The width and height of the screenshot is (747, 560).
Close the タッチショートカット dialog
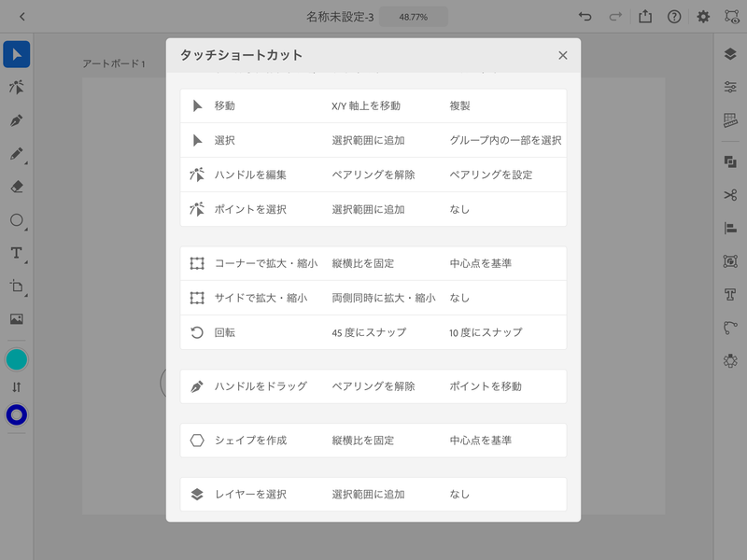563,55
